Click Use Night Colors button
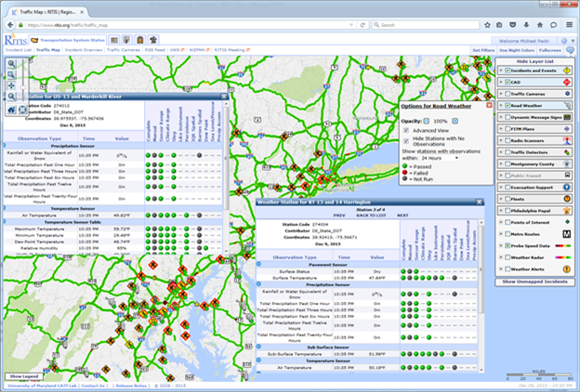The height and width of the screenshot is (392, 580). point(517,50)
